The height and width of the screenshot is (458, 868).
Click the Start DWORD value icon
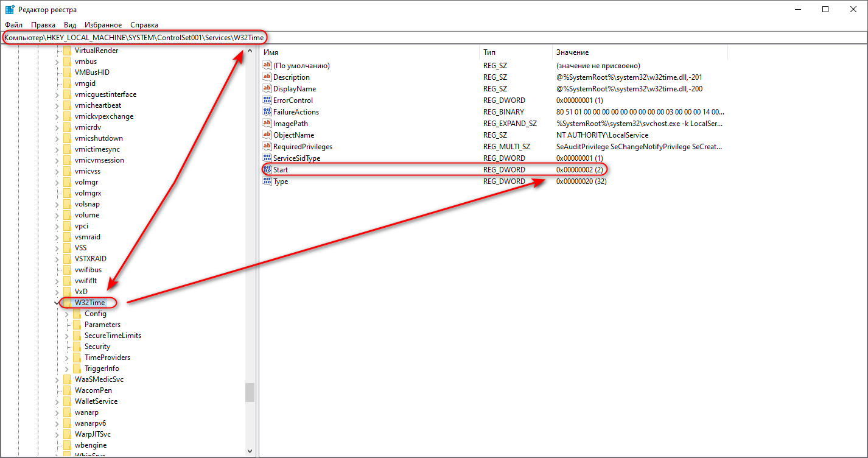pos(267,170)
